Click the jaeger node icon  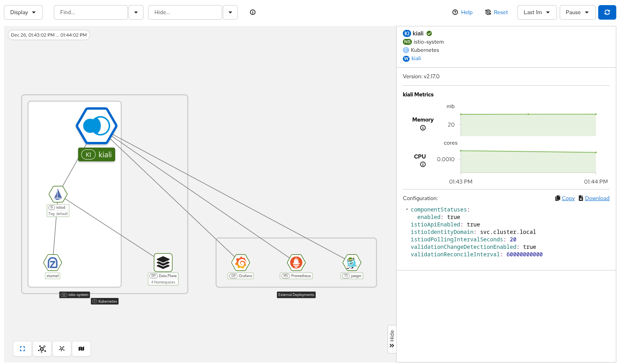(x=352, y=263)
